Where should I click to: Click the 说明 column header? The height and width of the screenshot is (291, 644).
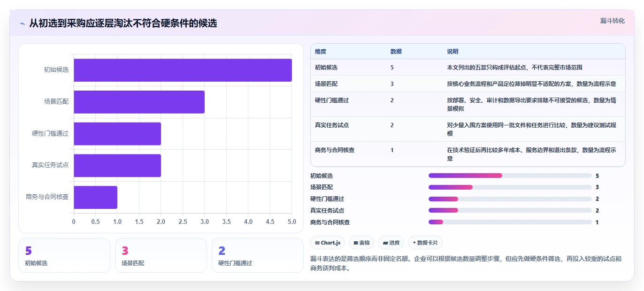pos(452,51)
